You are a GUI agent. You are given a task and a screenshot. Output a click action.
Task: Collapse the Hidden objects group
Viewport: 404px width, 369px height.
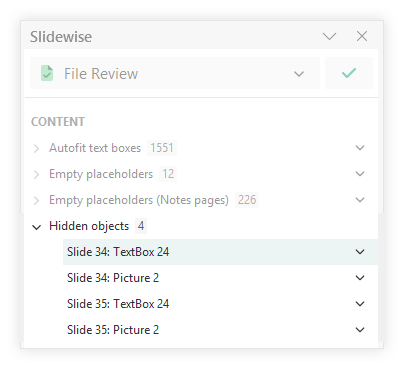36,227
